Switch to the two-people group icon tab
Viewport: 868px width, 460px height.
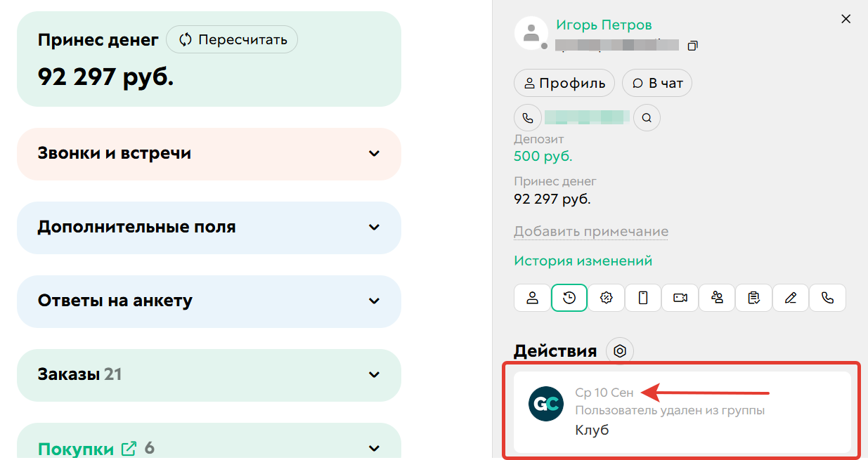pyautogui.click(x=717, y=298)
